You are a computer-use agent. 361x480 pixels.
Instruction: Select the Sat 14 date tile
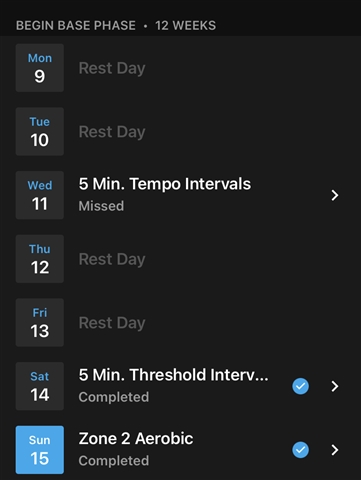click(40, 386)
